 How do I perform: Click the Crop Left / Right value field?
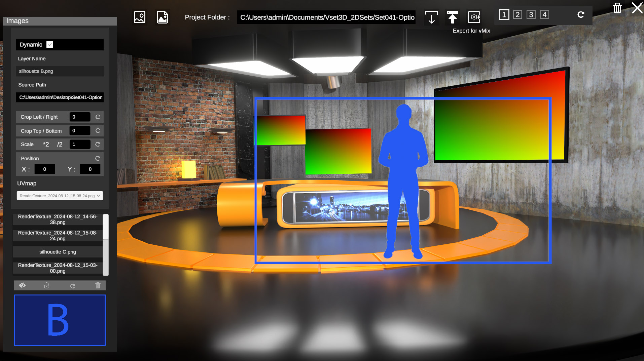pyautogui.click(x=80, y=117)
